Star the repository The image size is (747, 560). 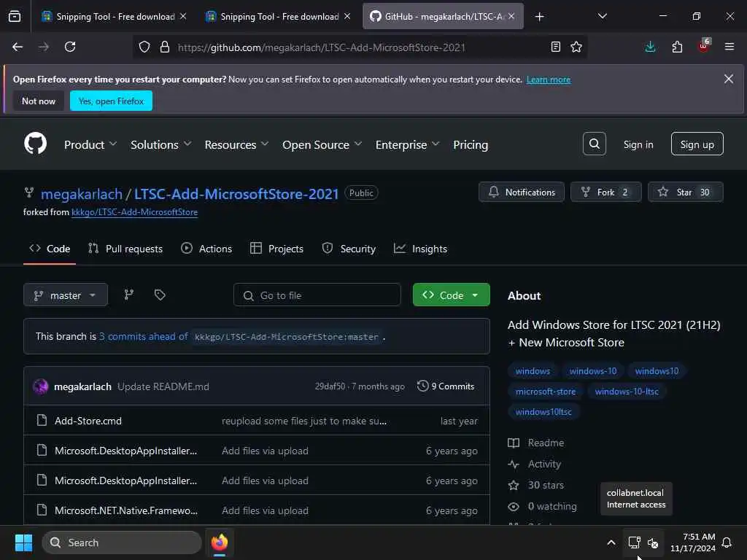point(685,192)
